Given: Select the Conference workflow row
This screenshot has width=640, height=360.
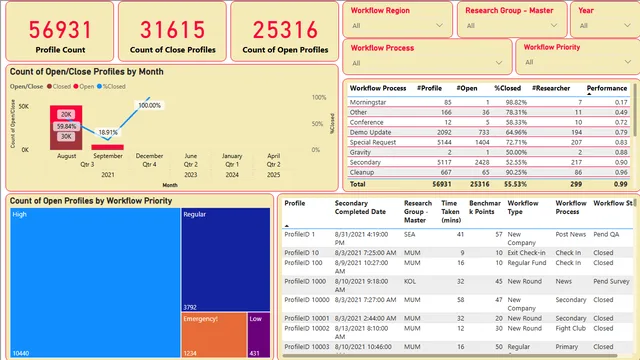Looking at the screenshot, I should [x=489, y=122].
